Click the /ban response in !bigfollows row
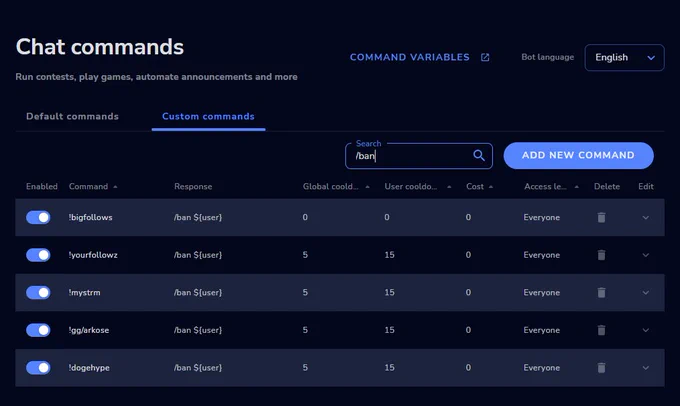This screenshot has height=406, width=680. click(198, 217)
